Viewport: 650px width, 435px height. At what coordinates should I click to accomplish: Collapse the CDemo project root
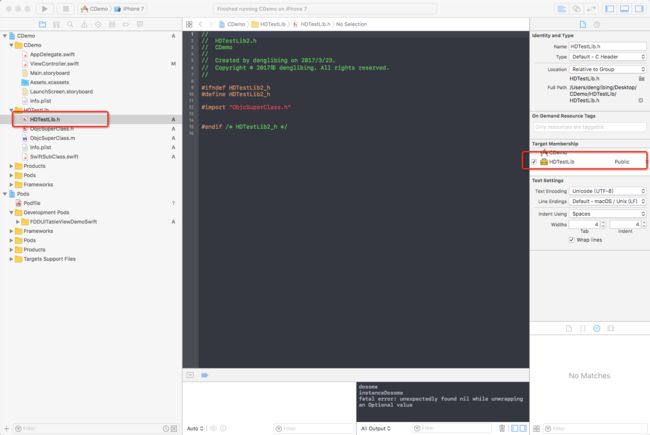point(5,36)
